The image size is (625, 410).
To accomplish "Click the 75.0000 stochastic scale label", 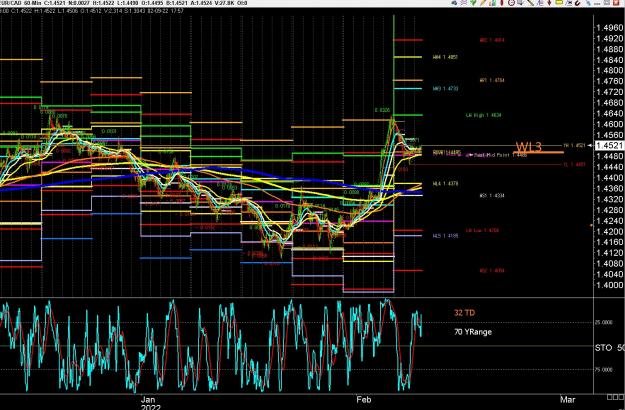I will pyautogui.click(x=604, y=370).
